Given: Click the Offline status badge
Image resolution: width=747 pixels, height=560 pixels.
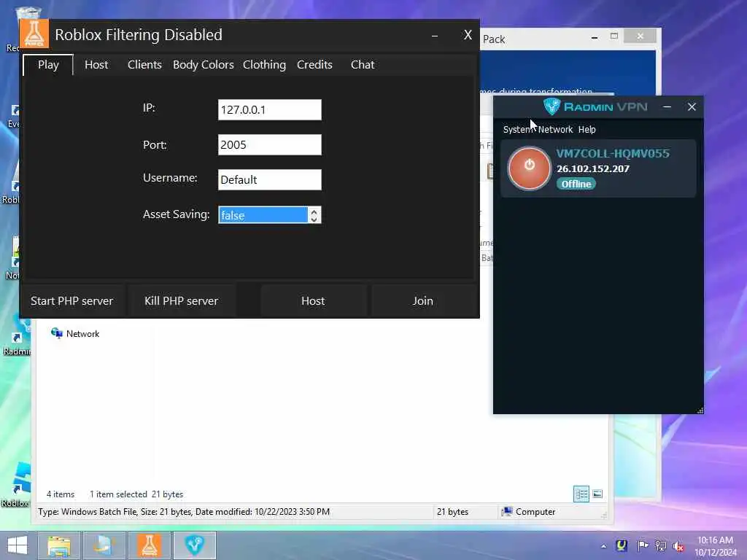Looking at the screenshot, I should click(576, 184).
